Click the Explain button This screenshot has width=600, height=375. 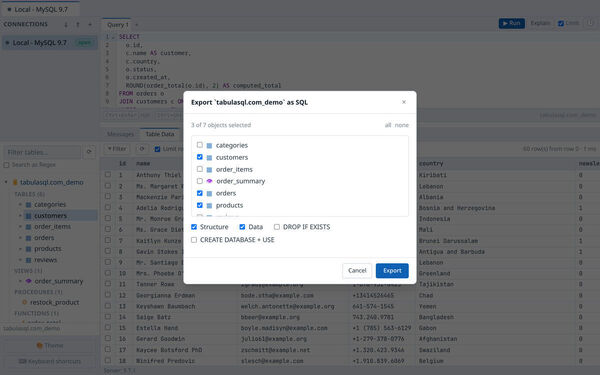[x=540, y=23]
